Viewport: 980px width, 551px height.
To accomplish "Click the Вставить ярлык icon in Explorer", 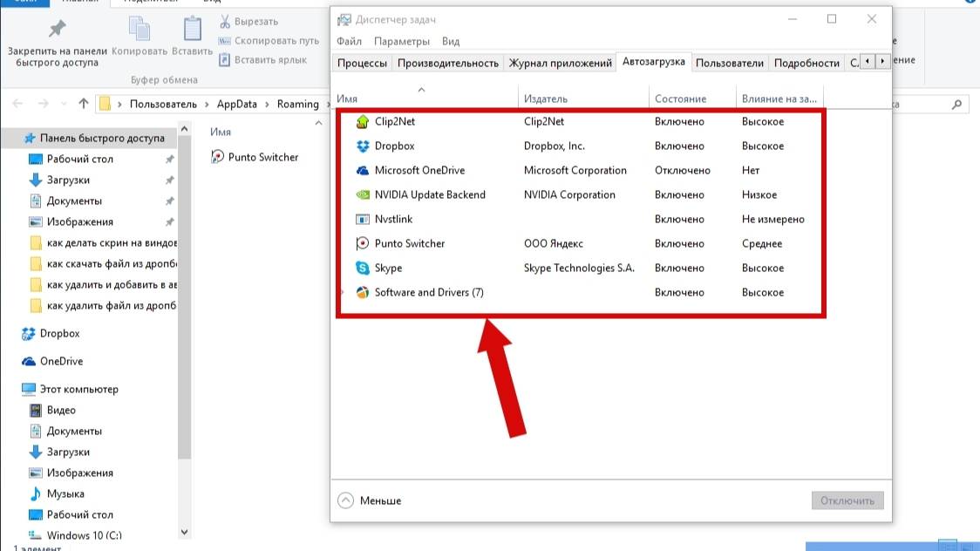I will 224,60.
